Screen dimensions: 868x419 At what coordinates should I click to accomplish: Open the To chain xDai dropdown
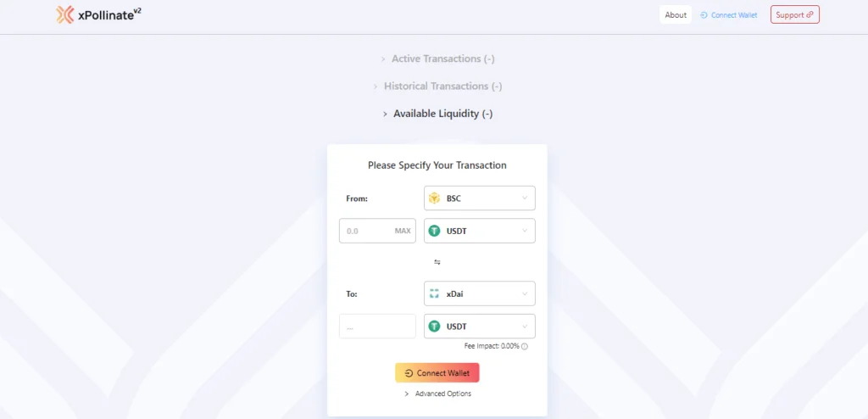(x=480, y=293)
